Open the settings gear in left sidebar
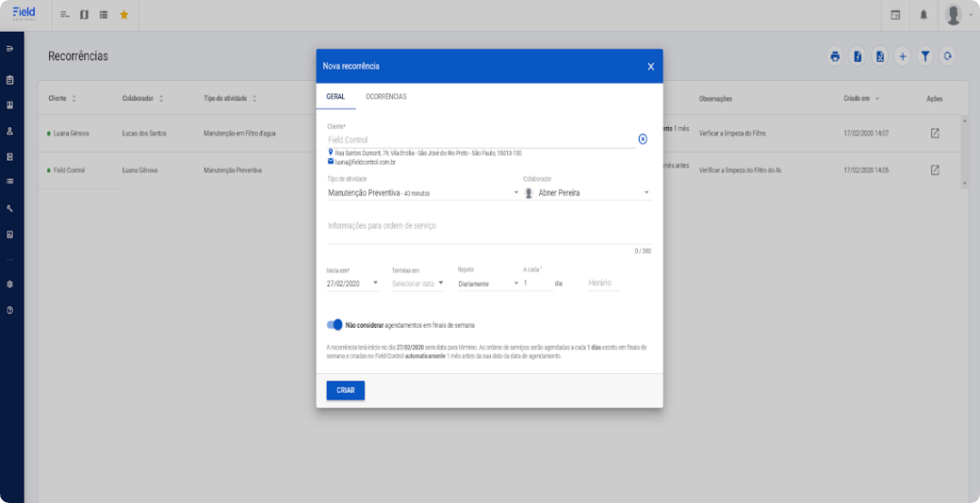 point(10,283)
